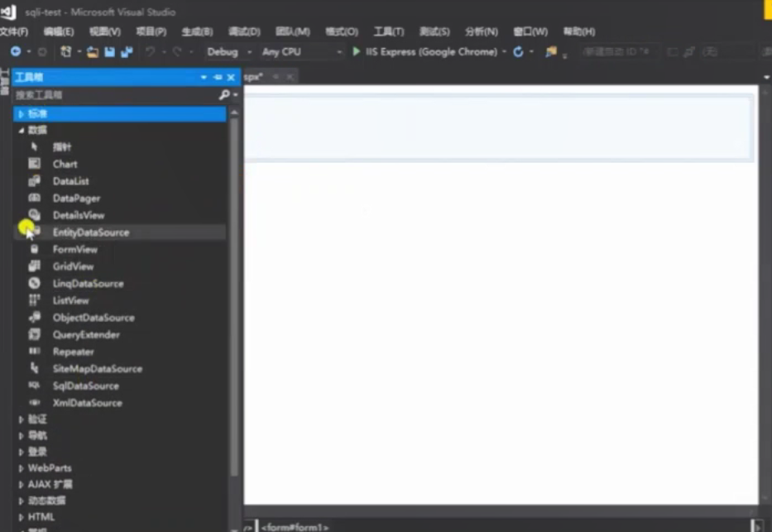This screenshot has width=772, height=532.
Task: Click the New Project toolbar icon
Action: point(65,51)
